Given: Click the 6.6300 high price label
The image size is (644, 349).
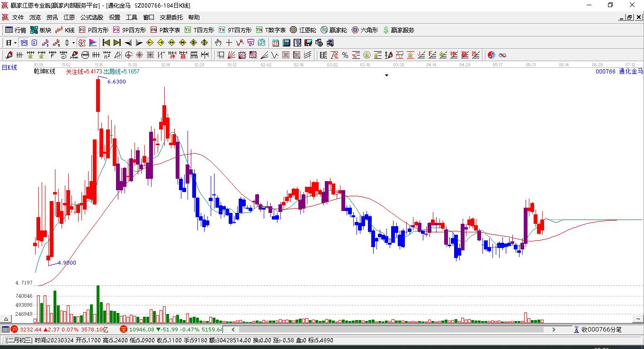Looking at the screenshot, I should 116,82.
